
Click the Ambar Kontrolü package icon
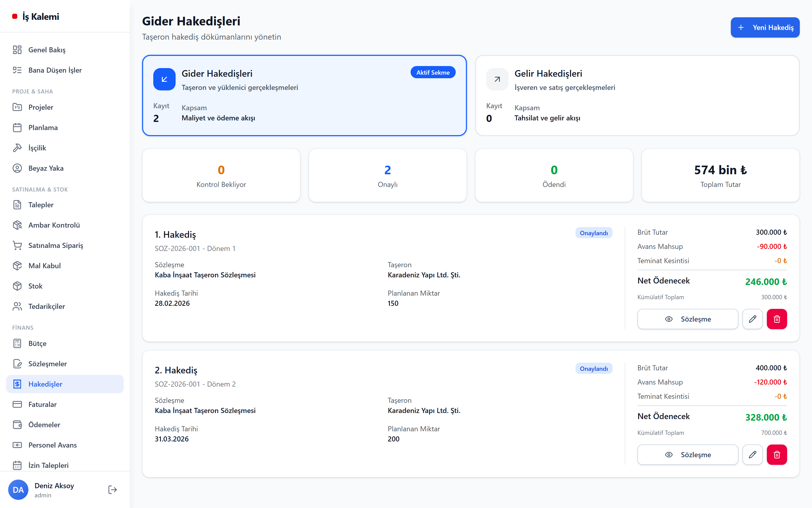tap(17, 225)
